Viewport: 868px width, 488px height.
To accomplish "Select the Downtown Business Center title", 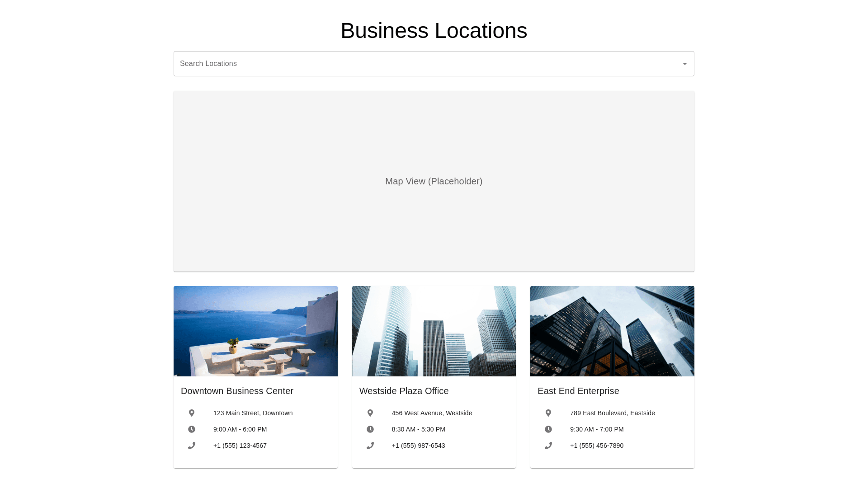I will pos(237,391).
